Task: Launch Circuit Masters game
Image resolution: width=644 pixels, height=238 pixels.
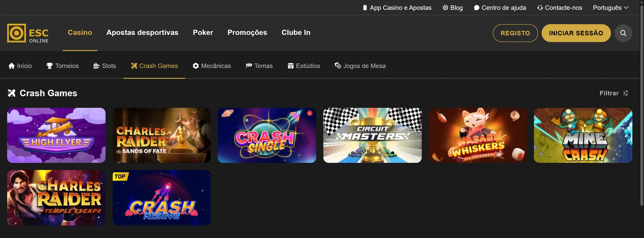Action: pos(372,135)
